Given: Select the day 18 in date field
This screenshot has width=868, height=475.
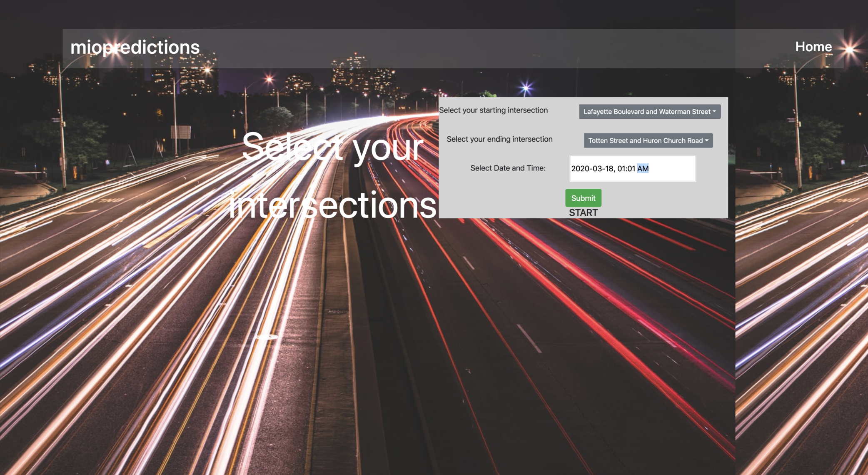Looking at the screenshot, I should [609, 169].
